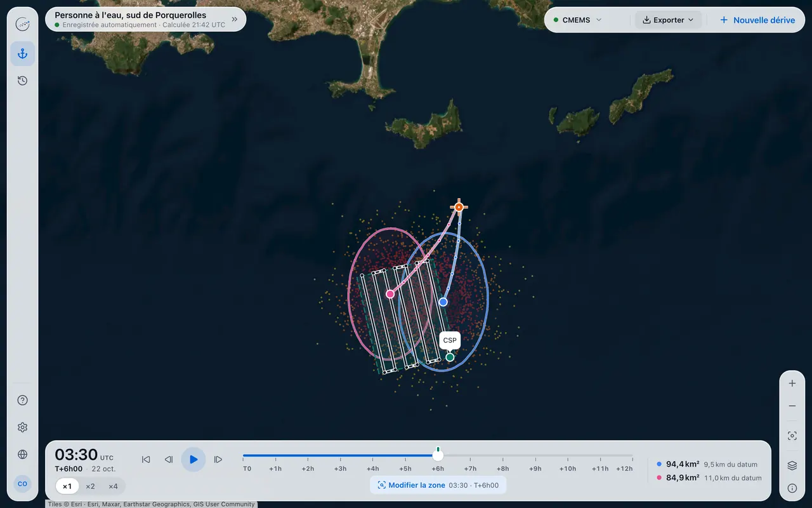
Task: Click the timeline slider handle
Action: pyautogui.click(x=438, y=455)
